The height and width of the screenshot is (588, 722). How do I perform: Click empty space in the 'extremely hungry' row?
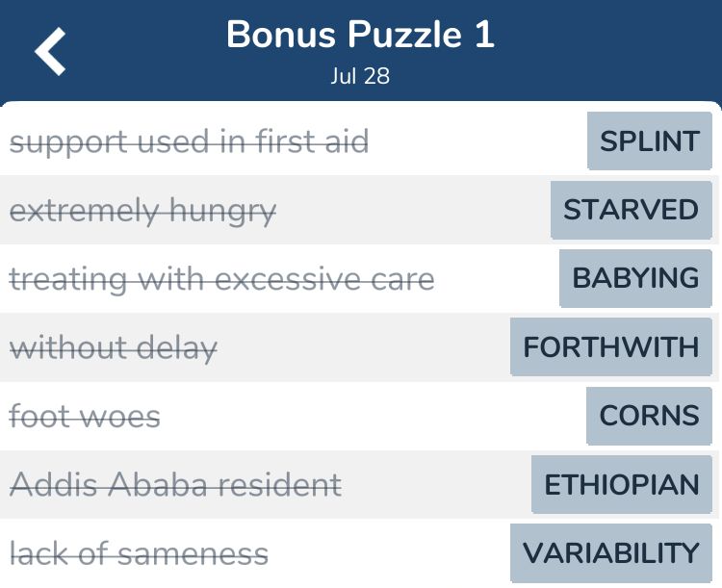point(413,211)
